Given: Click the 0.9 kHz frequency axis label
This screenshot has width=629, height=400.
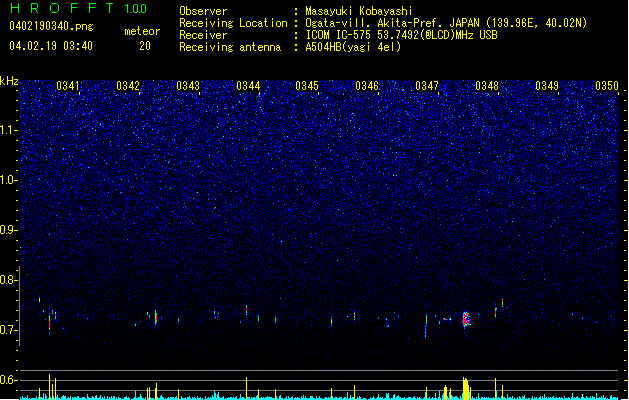Looking at the screenshot, I should (x=9, y=230).
